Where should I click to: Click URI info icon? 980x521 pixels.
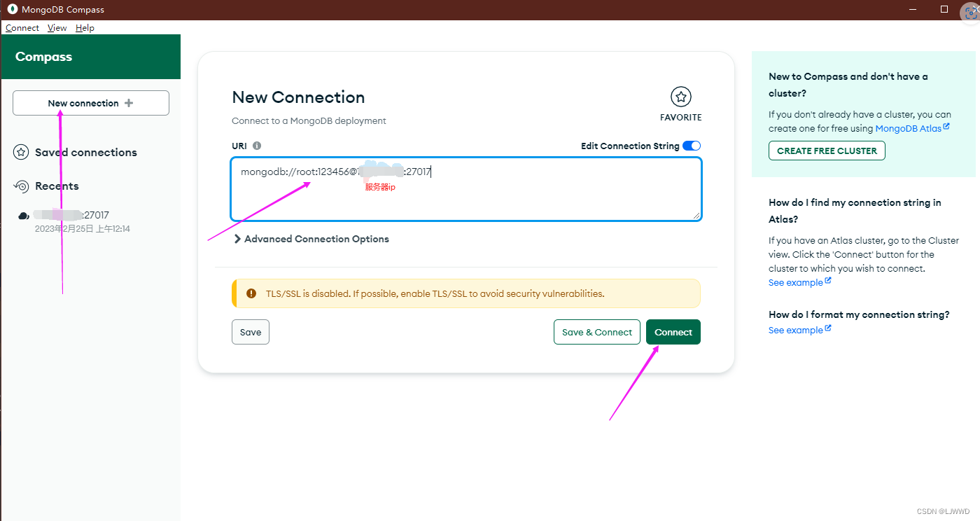pyautogui.click(x=257, y=146)
